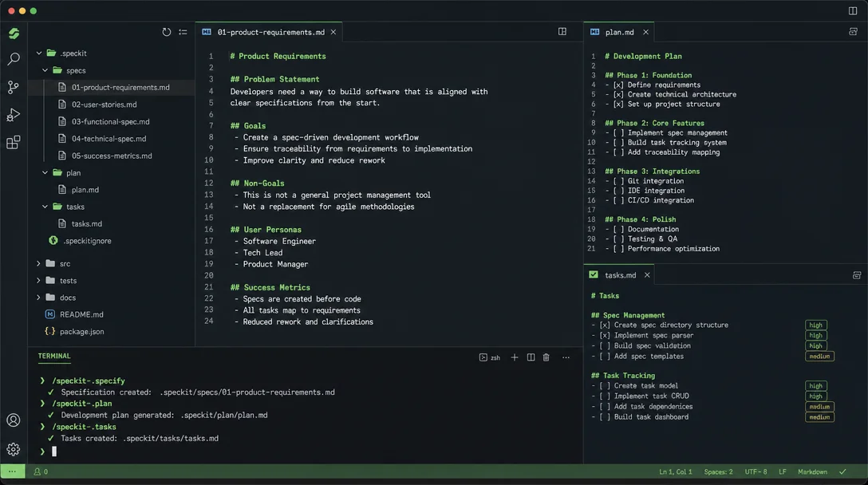Open the Extensions view
Image resolution: width=868 pixels, height=485 pixels.
pos(14,142)
